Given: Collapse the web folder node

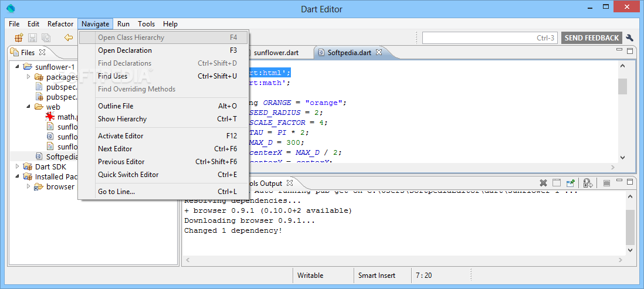Looking at the screenshot, I should 28,107.
